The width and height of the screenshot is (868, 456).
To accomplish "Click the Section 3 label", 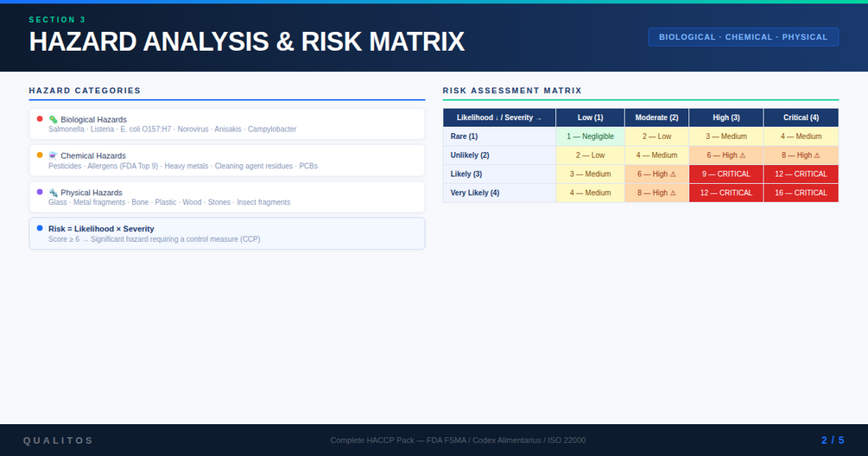I will (x=57, y=20).
